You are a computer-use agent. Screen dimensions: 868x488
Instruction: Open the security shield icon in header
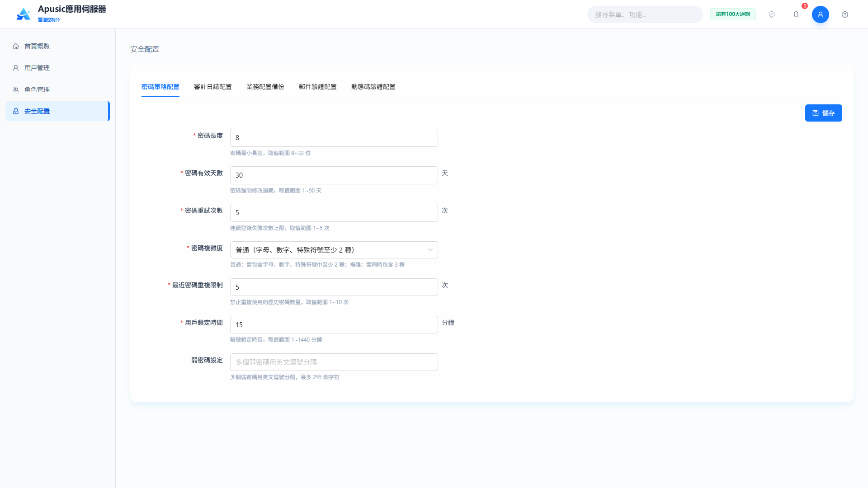click(x=772, y=14)
